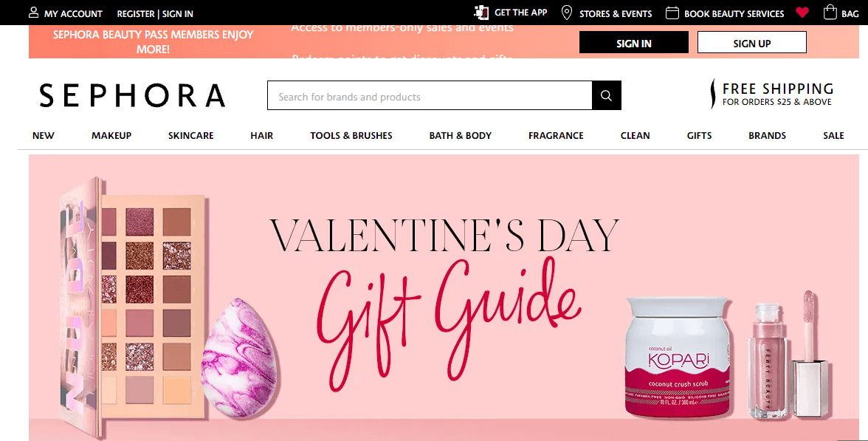Click the white Sign Up button

(751, 43)
